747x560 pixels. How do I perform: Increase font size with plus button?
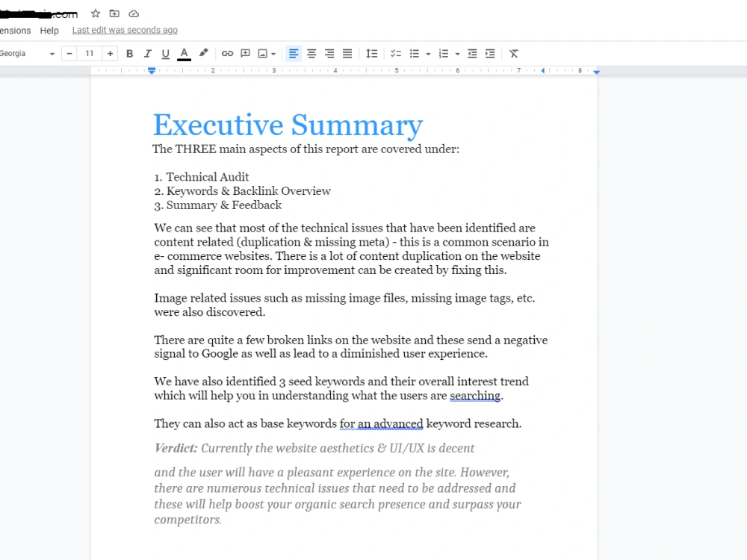(x=110, y=53)
